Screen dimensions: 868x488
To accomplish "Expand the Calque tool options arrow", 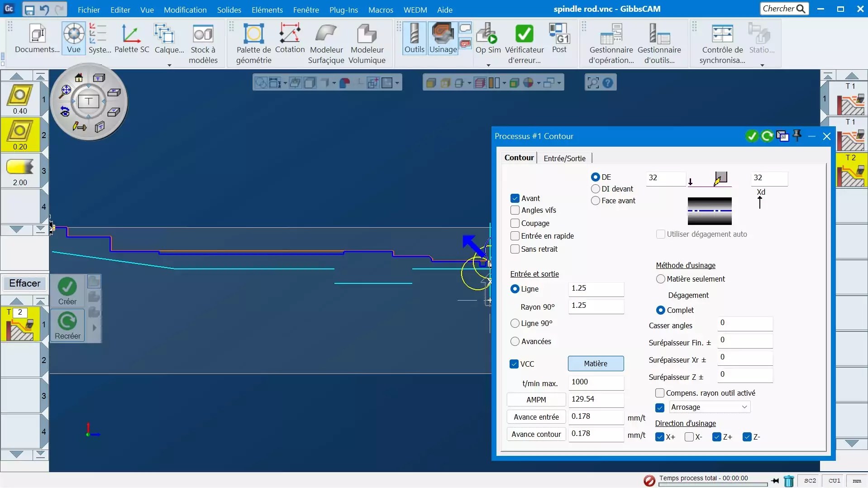I will pos(169,65).
